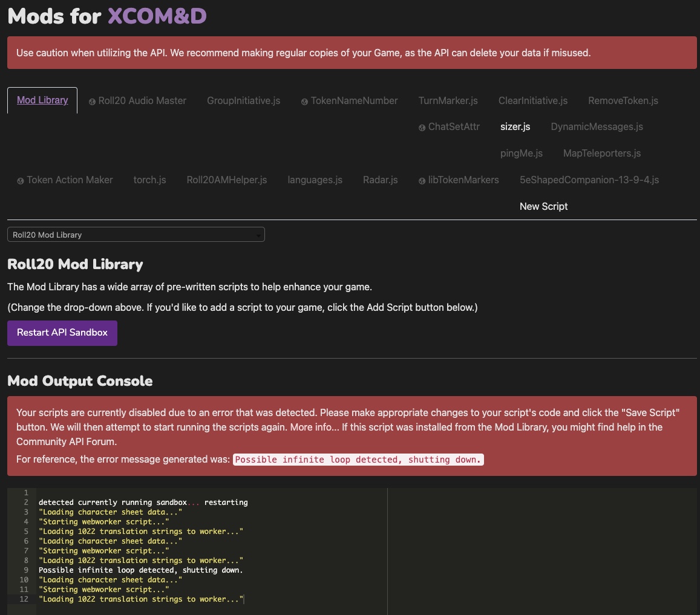Create a New Script tab
This screenshot has width=700, height=615.
tap(543, 207)
